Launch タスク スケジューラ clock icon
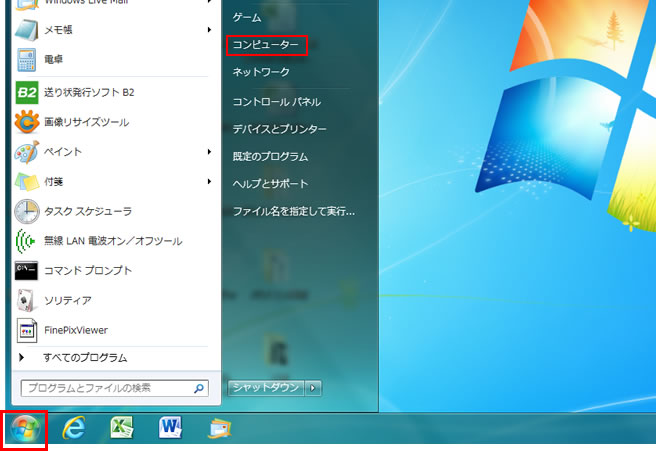Viewport: 656px width, 451px height. pos(27,211)
